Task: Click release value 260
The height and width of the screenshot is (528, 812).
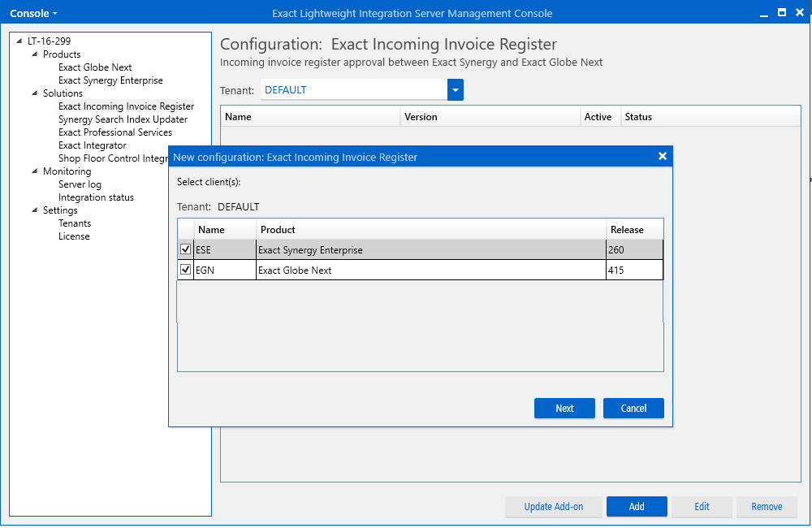Action: [634, 249]
